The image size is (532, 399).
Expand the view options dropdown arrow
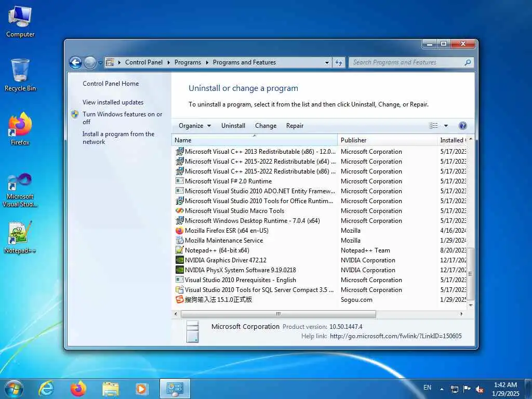[446, 126]
